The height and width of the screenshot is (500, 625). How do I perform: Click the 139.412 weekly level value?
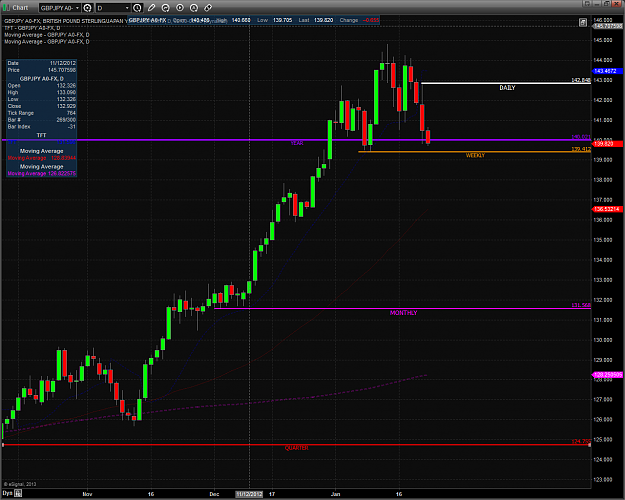tap(581, 149)
